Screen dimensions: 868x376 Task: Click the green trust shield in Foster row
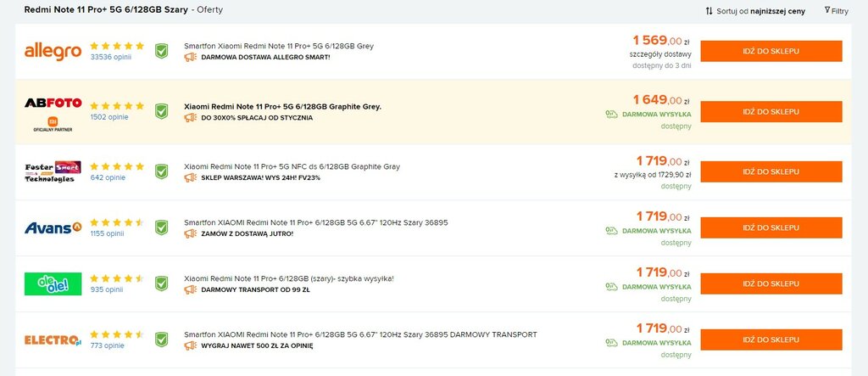[161, 171]
